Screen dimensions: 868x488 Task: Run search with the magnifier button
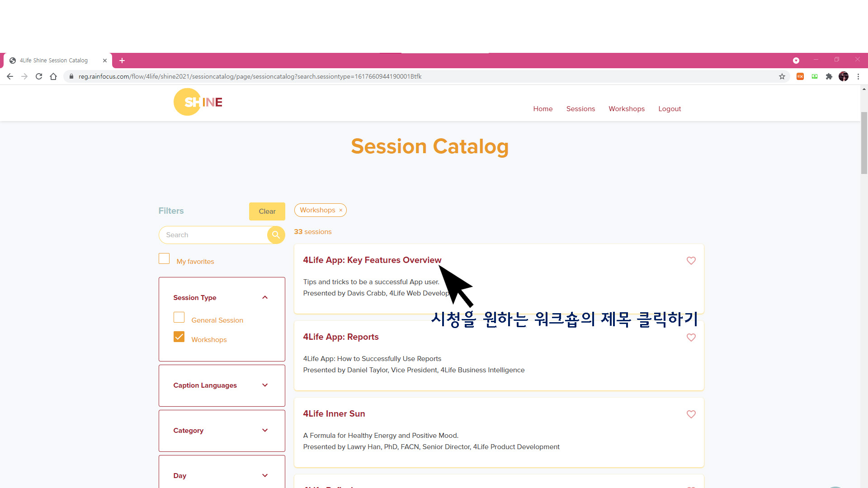[x=276, y=235]
